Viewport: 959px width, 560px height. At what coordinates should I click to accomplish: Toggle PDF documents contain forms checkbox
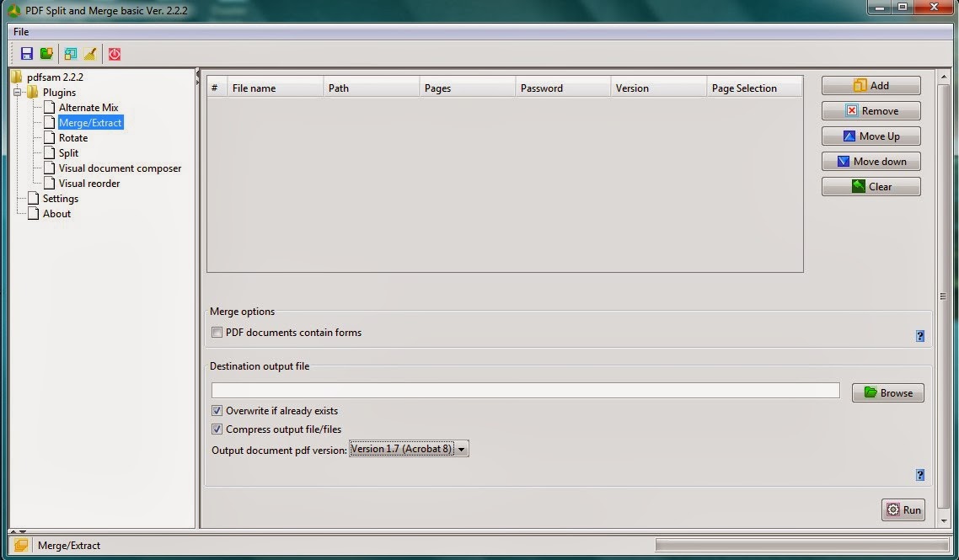pyautogui.click(x=217, y=333)
